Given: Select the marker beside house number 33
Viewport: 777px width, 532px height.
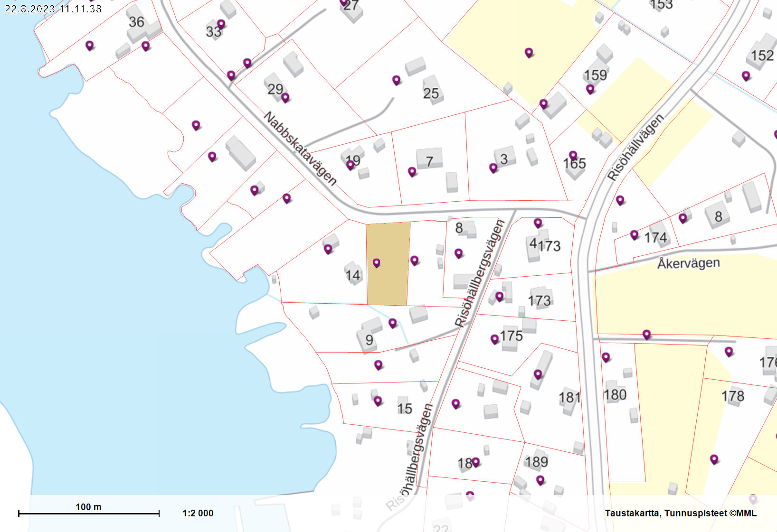Looking at the screenshot, I should click(x=221, y=24).
